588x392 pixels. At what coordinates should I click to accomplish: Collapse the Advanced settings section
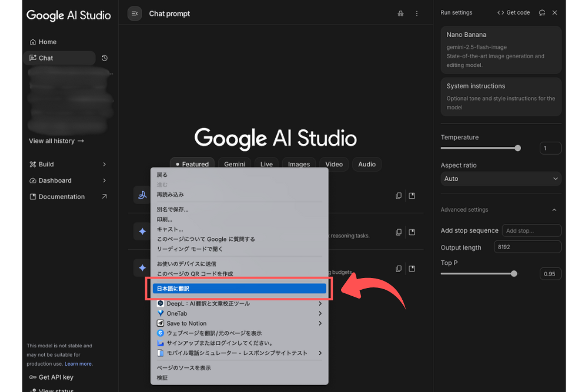pos(554,210)
